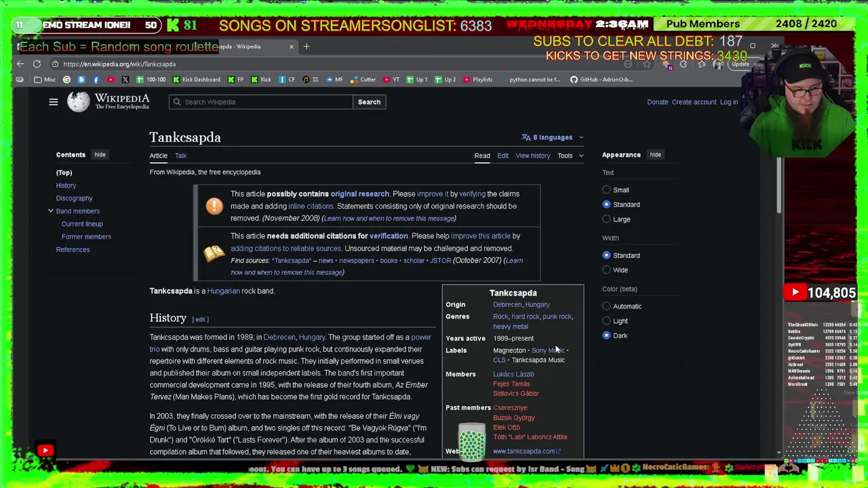Select Light color mode

click(x=606, y=321)
